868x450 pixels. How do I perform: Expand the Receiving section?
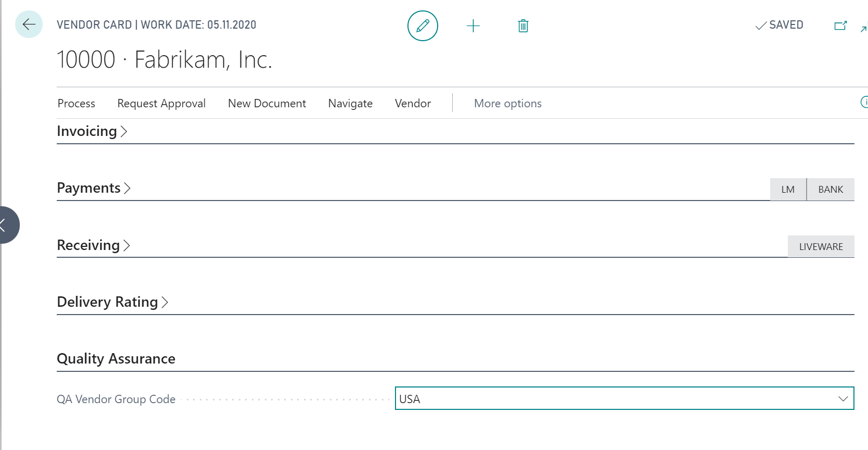click(x=94, y=245)
